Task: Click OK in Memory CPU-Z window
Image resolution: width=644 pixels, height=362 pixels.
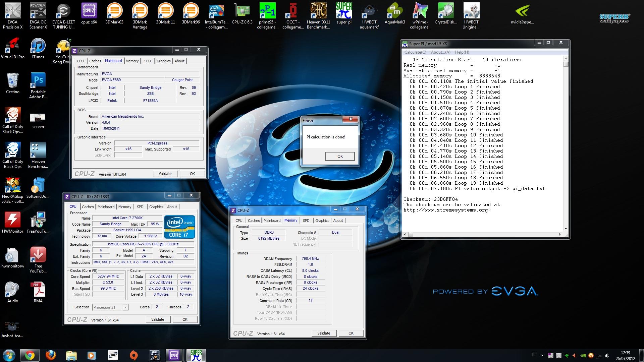Action: coord(351,333)
